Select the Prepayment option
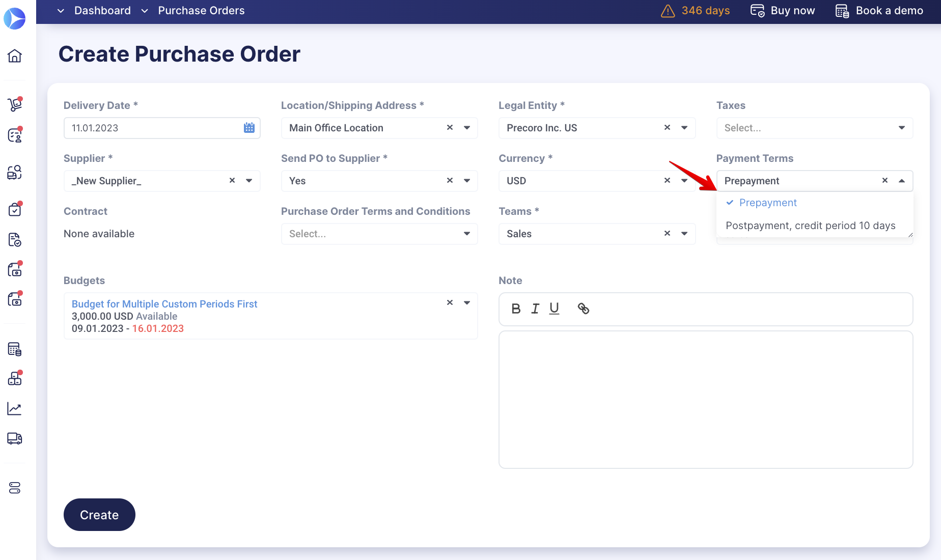This screenshot has width=941, height=560. [815, 203]
